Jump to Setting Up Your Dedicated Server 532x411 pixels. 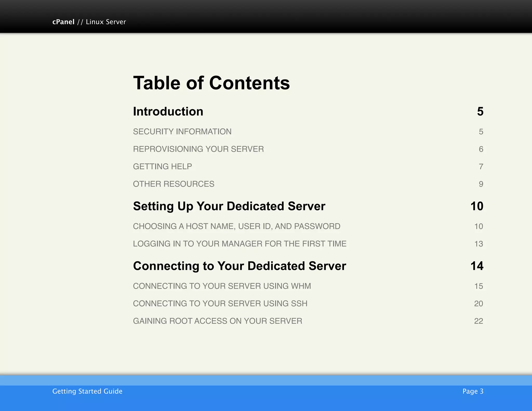coord(229,206)
